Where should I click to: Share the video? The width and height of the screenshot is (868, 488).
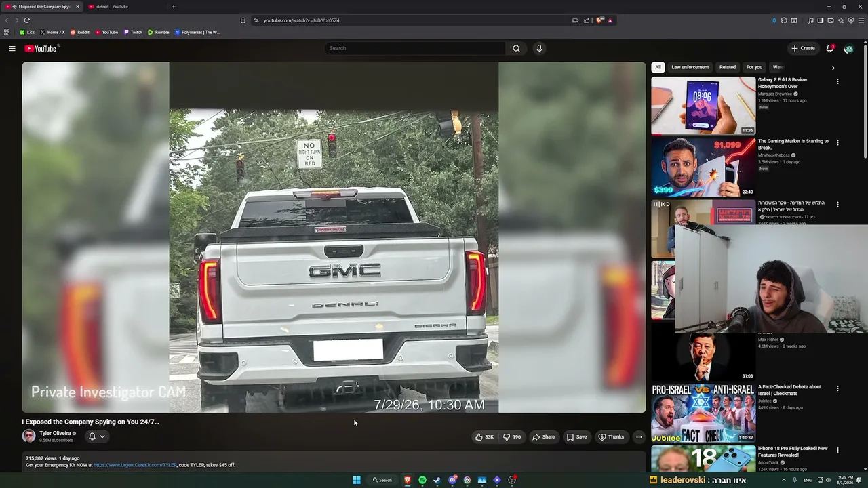click(x=544, y=437)
